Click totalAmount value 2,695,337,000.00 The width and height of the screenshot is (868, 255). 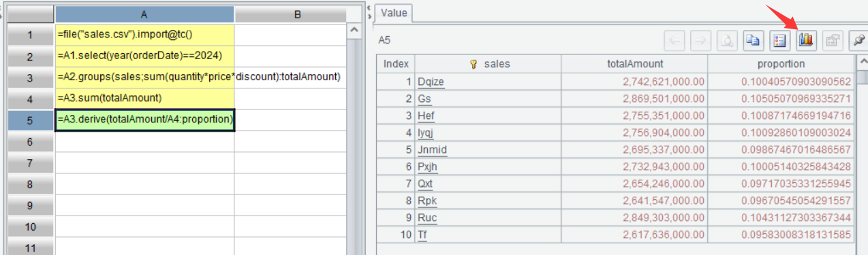click(x=663, y=150)
